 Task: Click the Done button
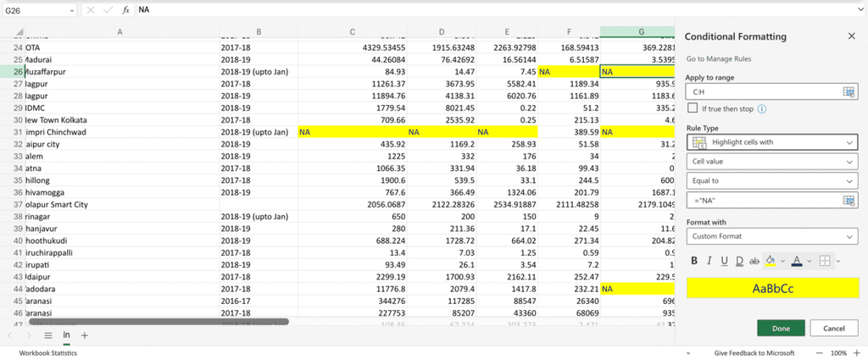click(x=781, y=328)
